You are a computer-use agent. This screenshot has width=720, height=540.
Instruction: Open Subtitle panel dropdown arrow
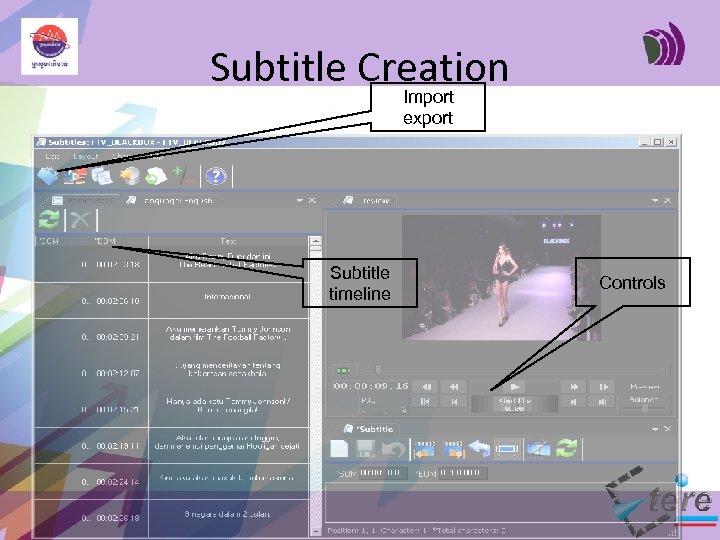[655, 429]
